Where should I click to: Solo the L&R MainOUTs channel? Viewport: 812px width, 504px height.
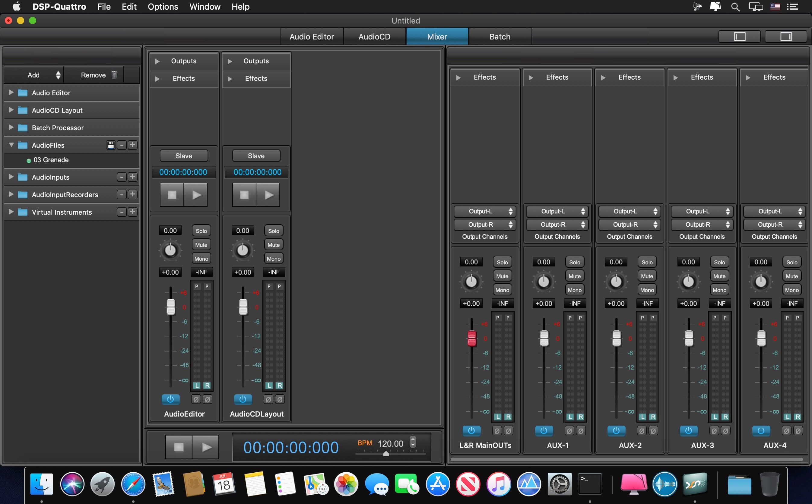(x=502, y=262)
